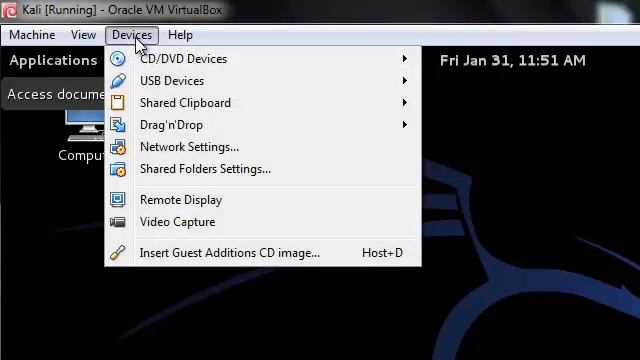The image size is (640, 360).
Task: Click the USB Devices plug icon
Action: click(x=118, y=81)
